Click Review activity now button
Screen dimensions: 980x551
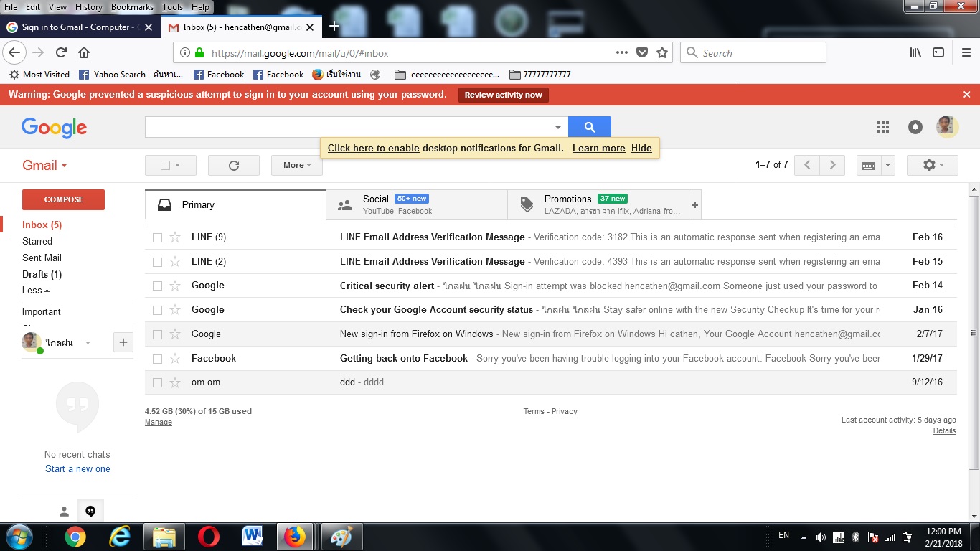[504, 95]
